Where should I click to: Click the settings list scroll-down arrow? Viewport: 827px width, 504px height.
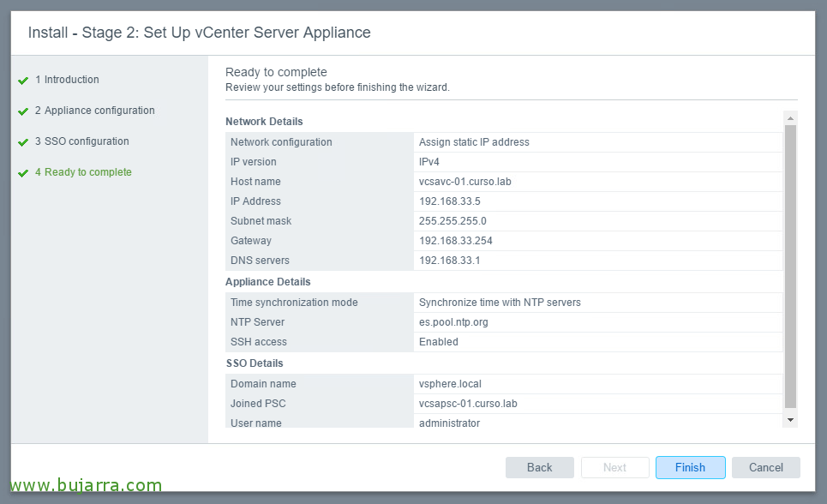click(x=790, y=420)
